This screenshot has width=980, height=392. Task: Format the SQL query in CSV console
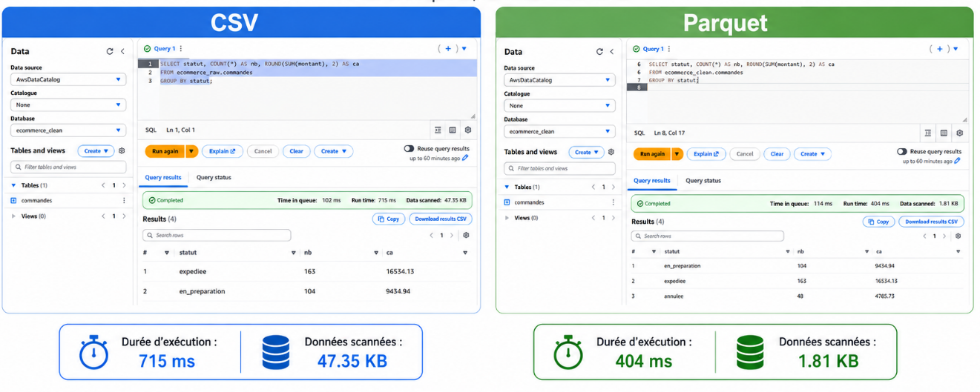pos(438,130)
